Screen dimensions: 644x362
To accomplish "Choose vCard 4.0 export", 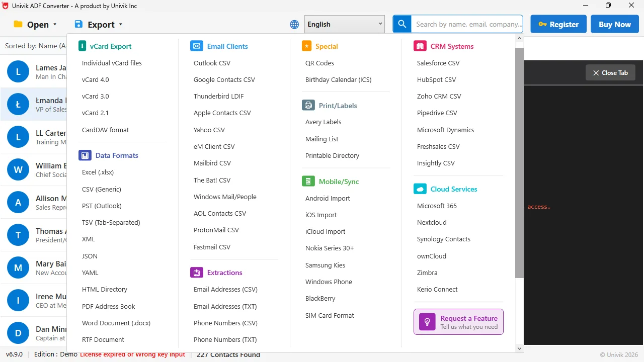I will click(96, 79).
